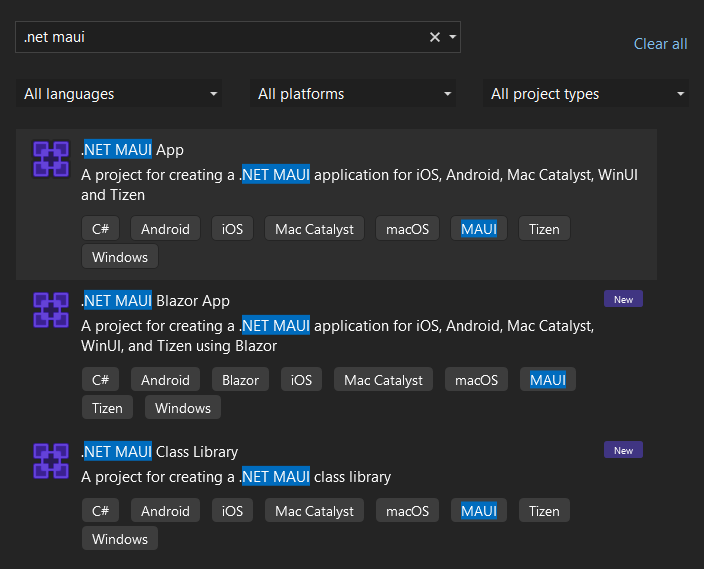The width and height of the screenshot is (704, 569).
Task: Select the .NET MAUI App template title
Action: coord(132,150)
